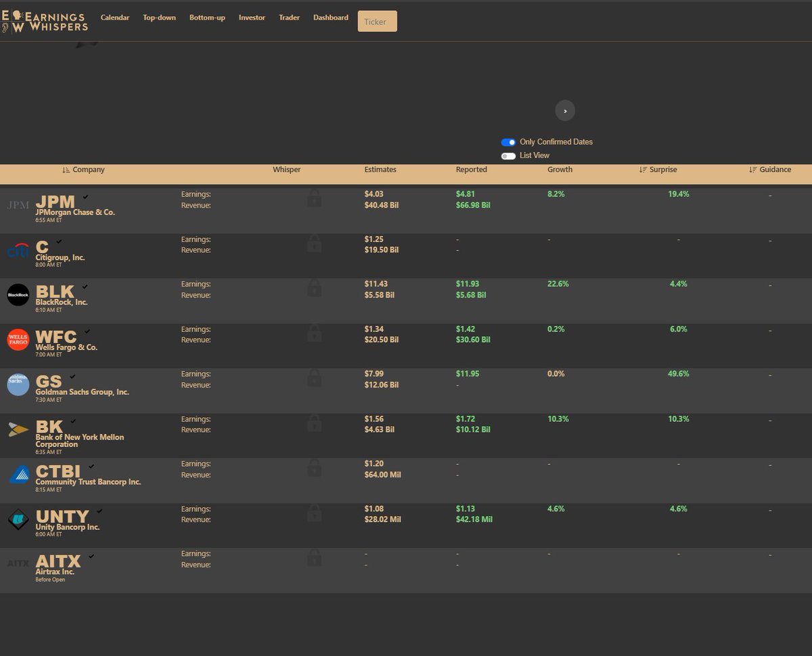Click the GS whisper lock icon
Screen dimensions: 812x656
[314, 378]
